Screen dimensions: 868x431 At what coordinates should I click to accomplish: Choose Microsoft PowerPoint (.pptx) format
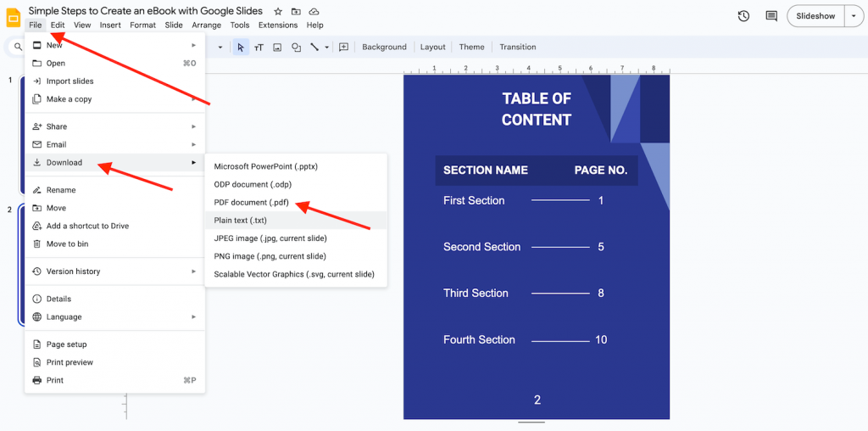tap(265, 166)
